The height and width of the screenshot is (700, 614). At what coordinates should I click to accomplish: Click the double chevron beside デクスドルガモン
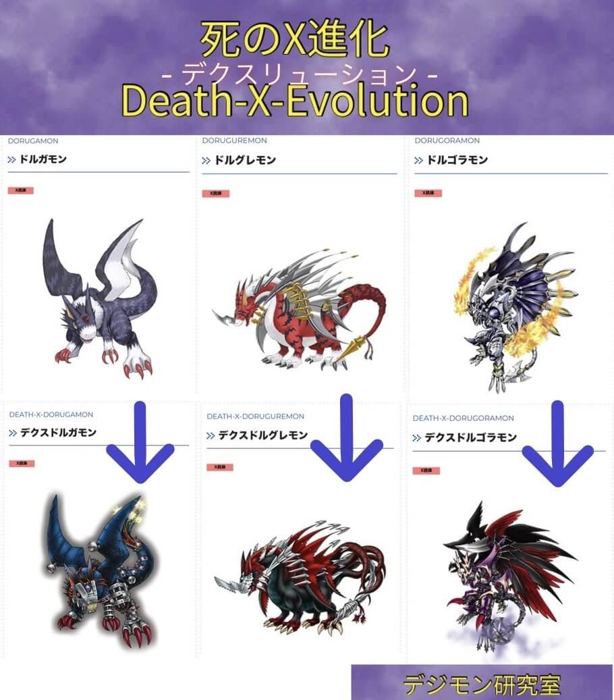(13, 433)
